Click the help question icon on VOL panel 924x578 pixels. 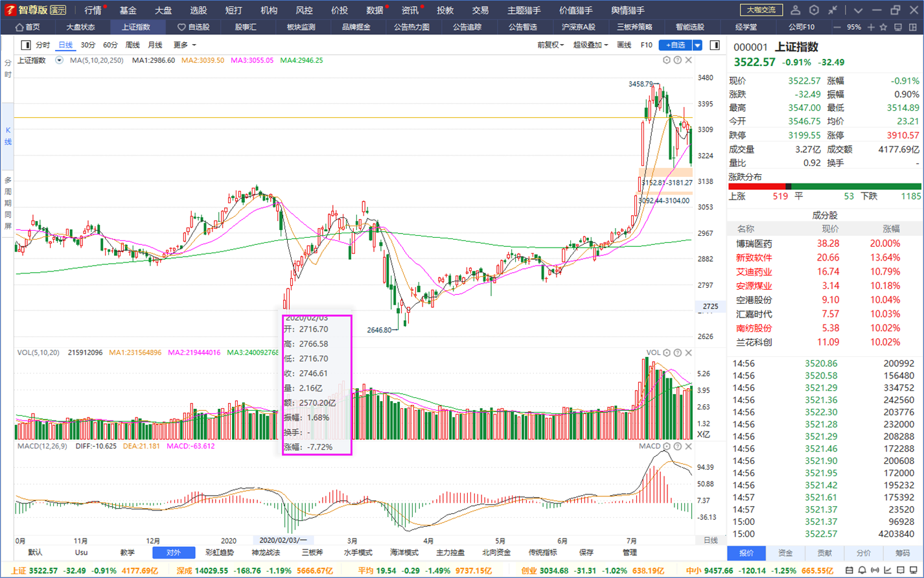677,353
